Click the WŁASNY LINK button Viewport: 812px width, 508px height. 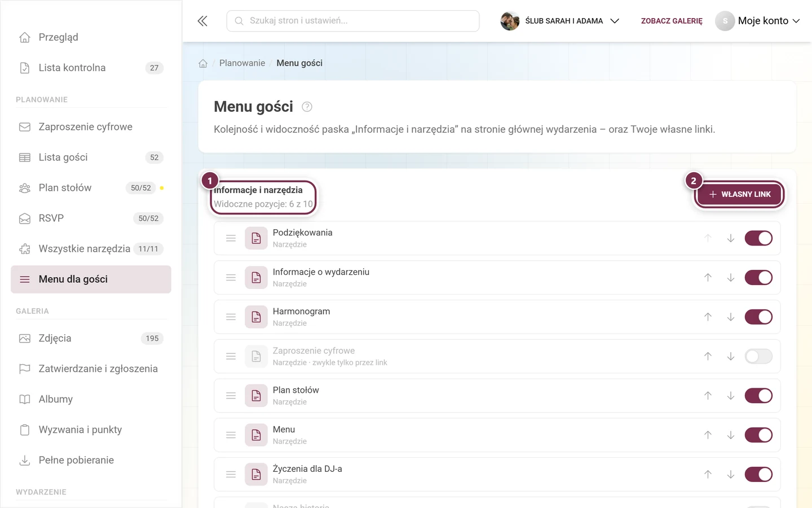[x=739, y=194]
